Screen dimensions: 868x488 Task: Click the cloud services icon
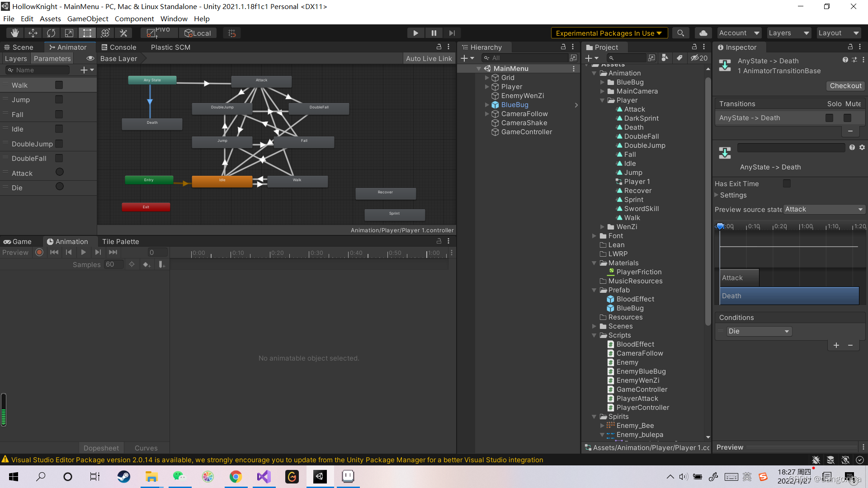point(703,33)
